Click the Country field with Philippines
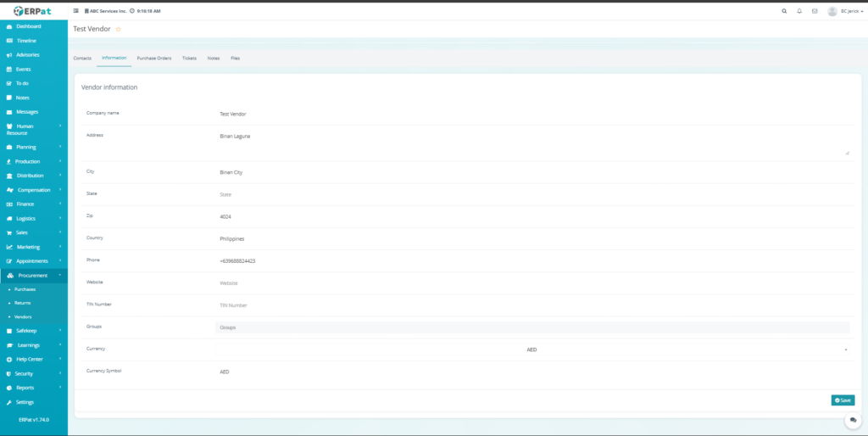 [x=532, y=238]
